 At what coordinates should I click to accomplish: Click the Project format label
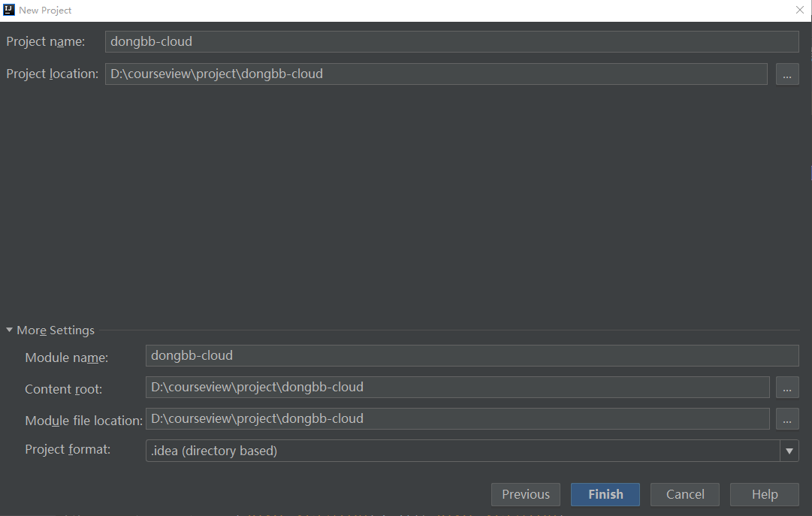[x=68, y=450]
